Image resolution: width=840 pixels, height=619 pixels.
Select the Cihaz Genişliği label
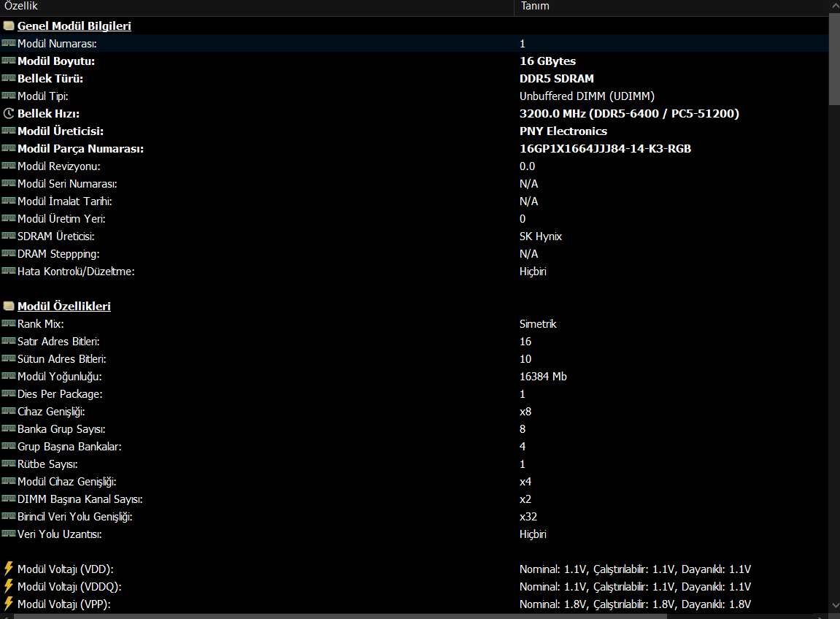coord(51,412)
